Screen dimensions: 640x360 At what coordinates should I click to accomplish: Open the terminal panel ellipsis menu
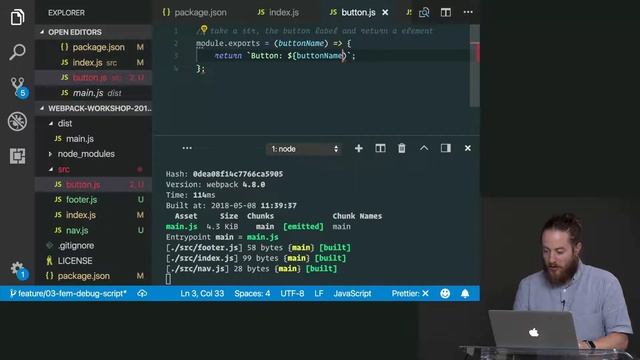click(x=187, y=148)
